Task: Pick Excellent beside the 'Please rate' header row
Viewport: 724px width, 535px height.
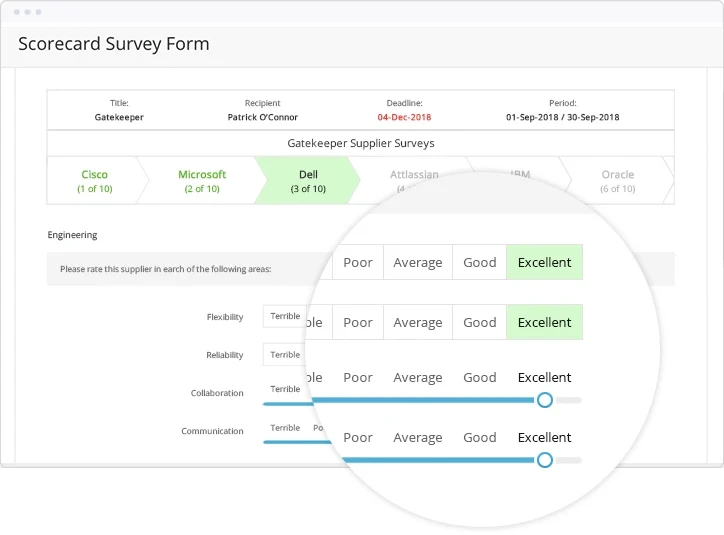Action: [x=544, y=262]
